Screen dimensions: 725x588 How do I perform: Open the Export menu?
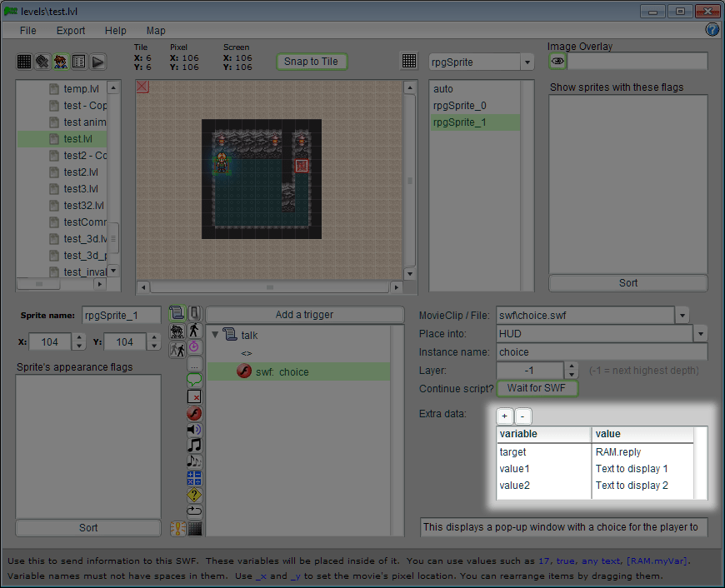tap(71, 31)
